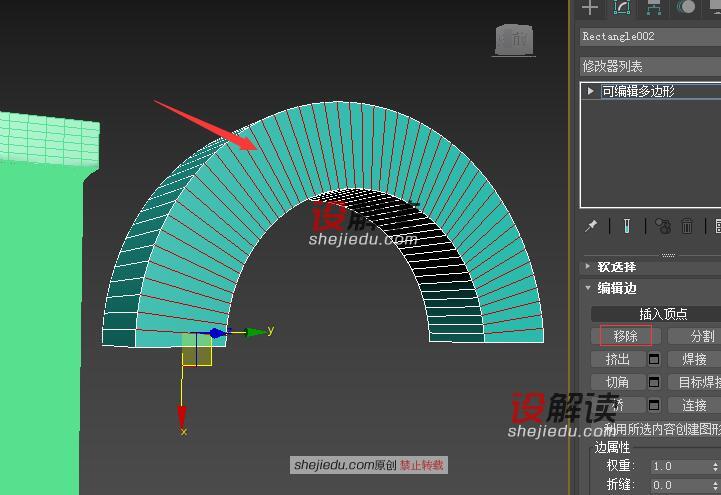Click make unique modifier icon
This screenshot has width=721, height=495.
click(661, 226)
